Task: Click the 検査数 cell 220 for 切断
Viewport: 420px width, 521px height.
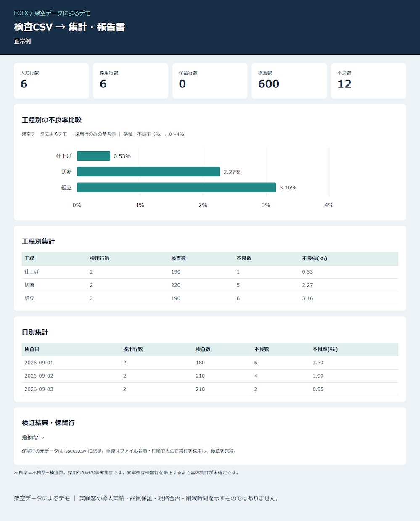Action: pyautogui.click(x=176, y=285)
